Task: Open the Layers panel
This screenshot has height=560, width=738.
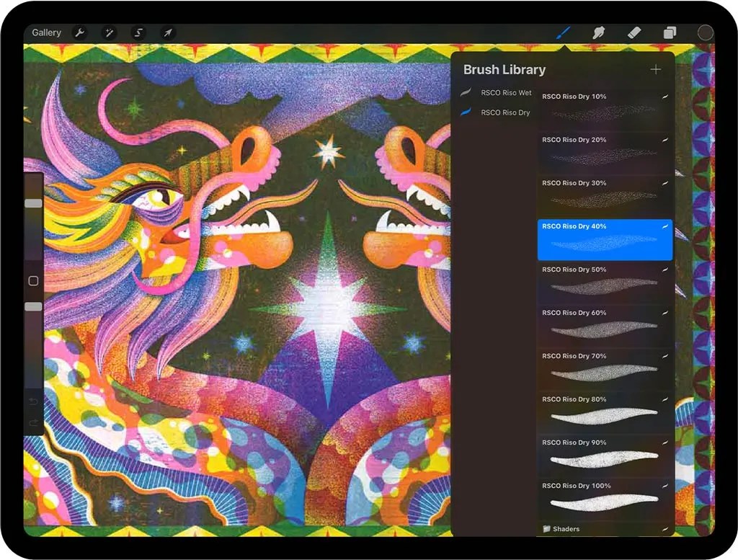Action: (670, 32)
